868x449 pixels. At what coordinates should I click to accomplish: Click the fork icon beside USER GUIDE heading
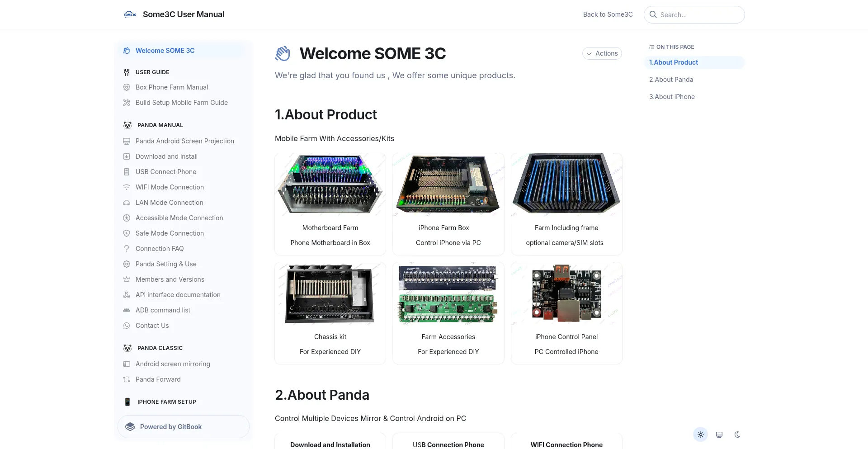127,72
